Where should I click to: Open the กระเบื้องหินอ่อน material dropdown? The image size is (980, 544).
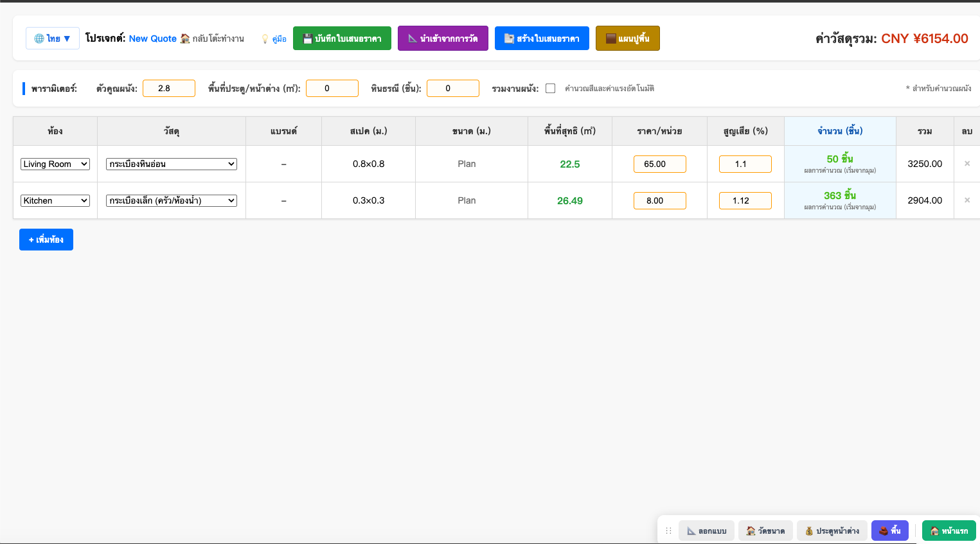172,164
